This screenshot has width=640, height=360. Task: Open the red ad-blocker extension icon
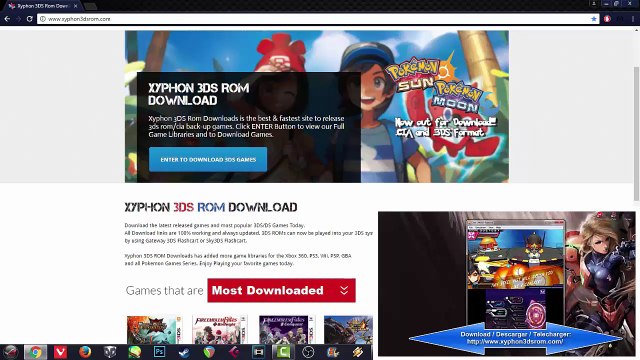point(607,19)
